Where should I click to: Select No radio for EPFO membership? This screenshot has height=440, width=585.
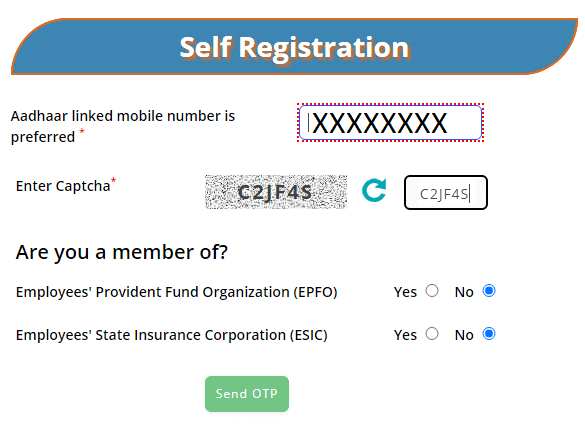(489, 291)
